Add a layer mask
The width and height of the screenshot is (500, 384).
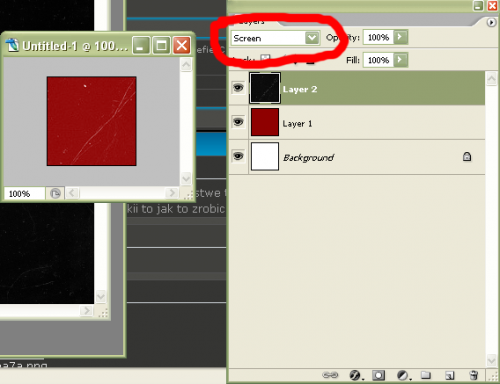click(x=379, y=376)
